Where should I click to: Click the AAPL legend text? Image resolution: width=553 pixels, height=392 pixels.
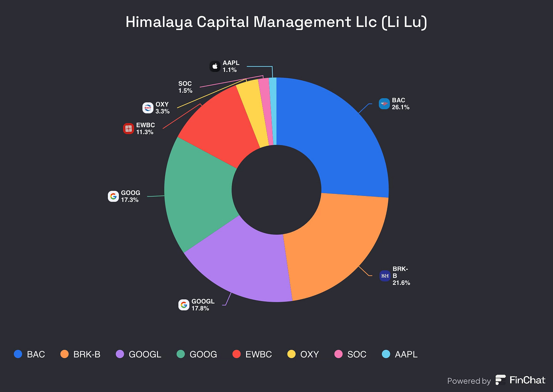406,354
